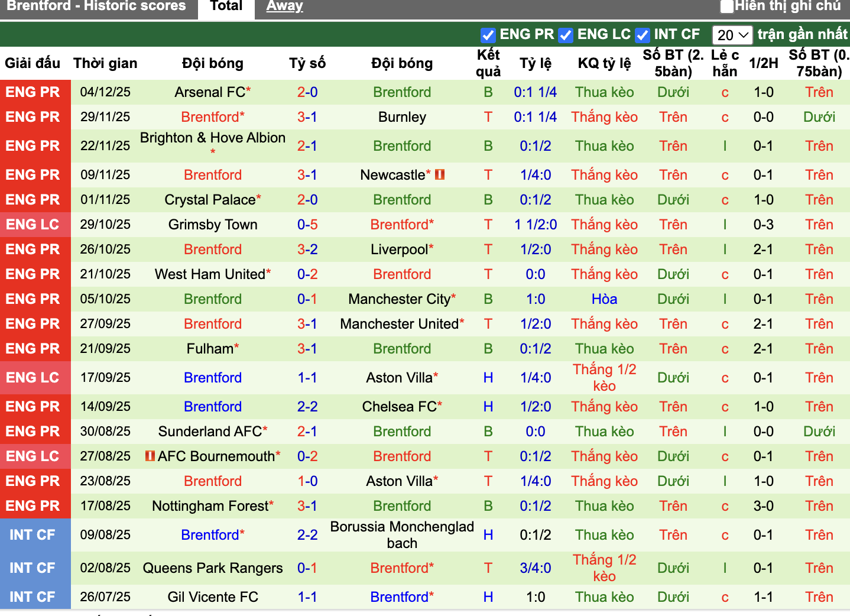Click the 1/2H column header
The image size is (850, 616).
763,63
